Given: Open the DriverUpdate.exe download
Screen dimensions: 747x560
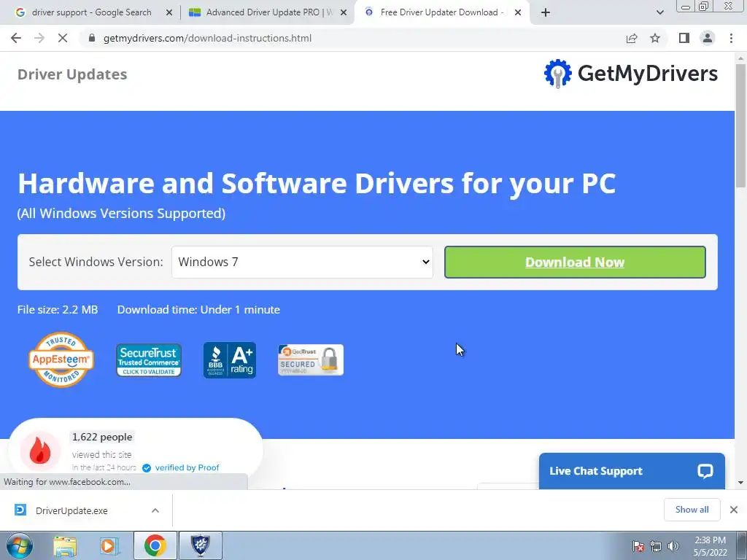Looking at the screenshot, I should 71,510.
